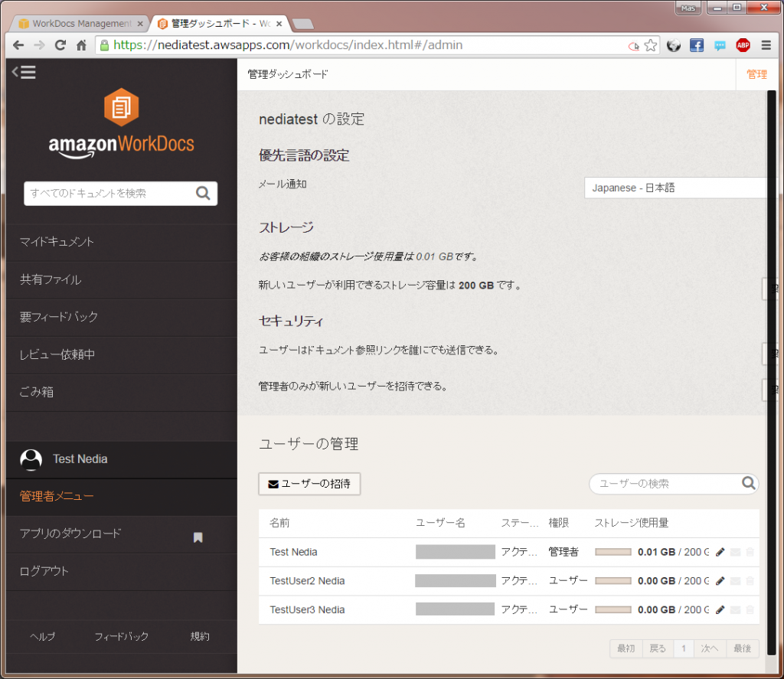Click the ユーザーの招待 button
This screenshot has width=784, height=679.
click(309, 484)
